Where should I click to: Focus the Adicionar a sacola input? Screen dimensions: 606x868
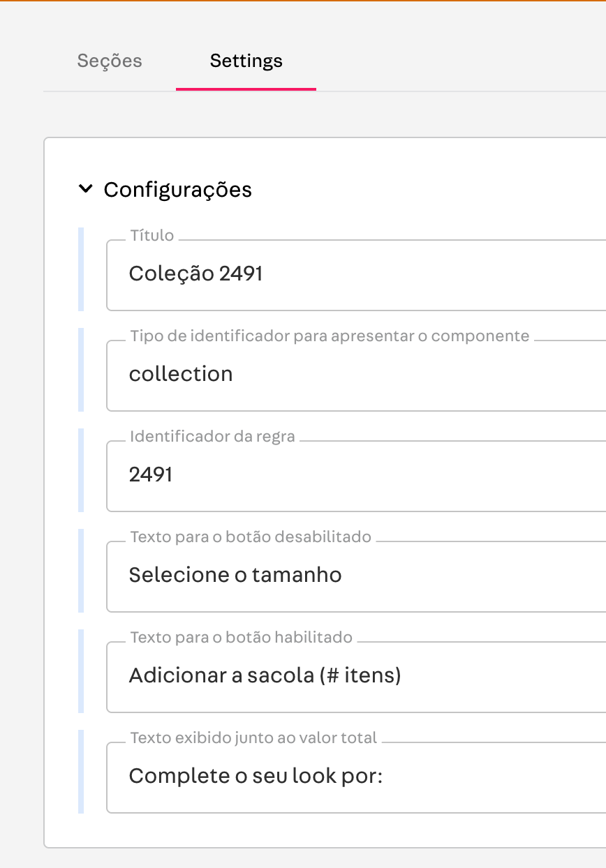click(356, 676)
